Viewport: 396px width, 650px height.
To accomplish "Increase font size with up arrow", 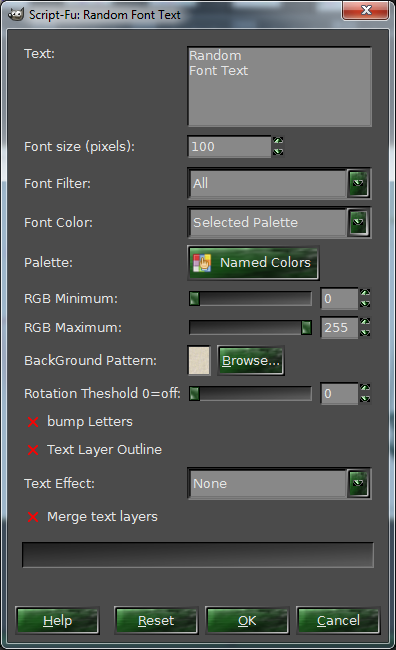I will (278, 141).
